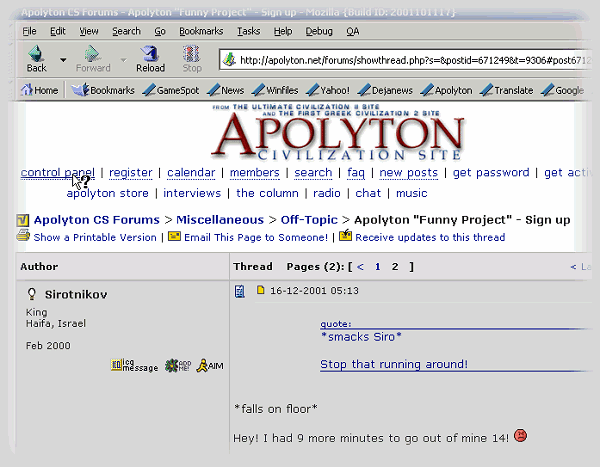
Task: Open the Translate bookmark
Action: pyautogui.click(x=506, y=90)
